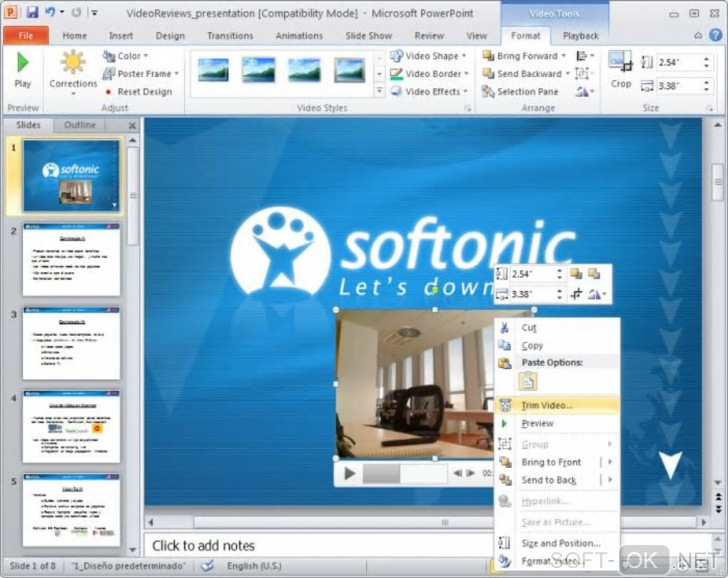728x578 pixels.
Task: Open the Size dialog launcher
Action: [709, 108]
